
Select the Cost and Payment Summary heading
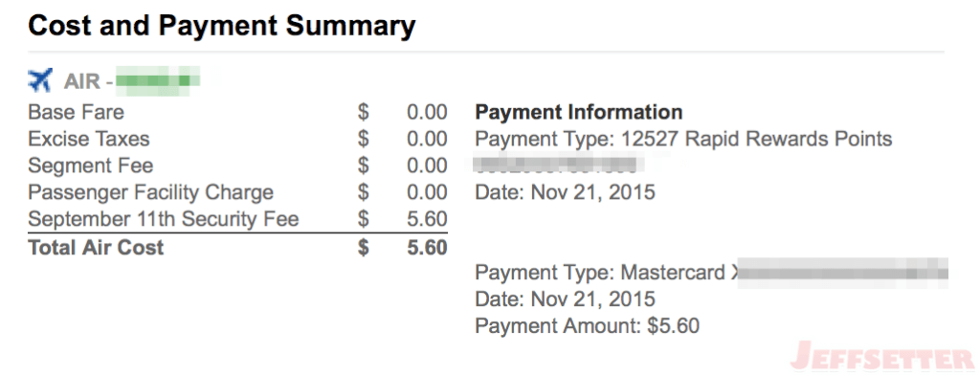[x=222, y=26]
